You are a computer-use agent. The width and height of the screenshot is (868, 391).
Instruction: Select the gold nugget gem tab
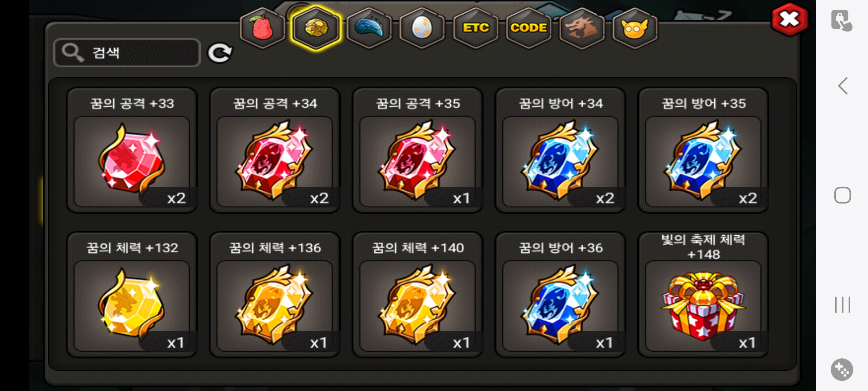[x=316, y=28]
